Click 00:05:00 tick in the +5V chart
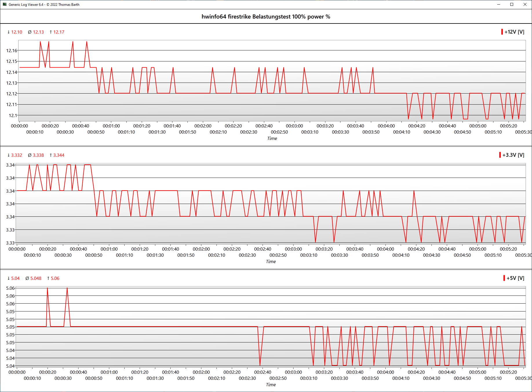 pos(478,372)
